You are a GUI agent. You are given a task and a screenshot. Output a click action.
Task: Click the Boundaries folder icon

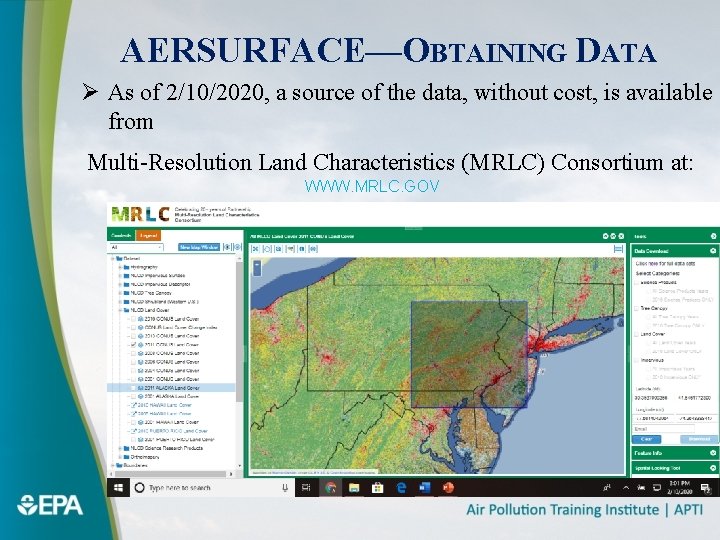click(119, 465)
